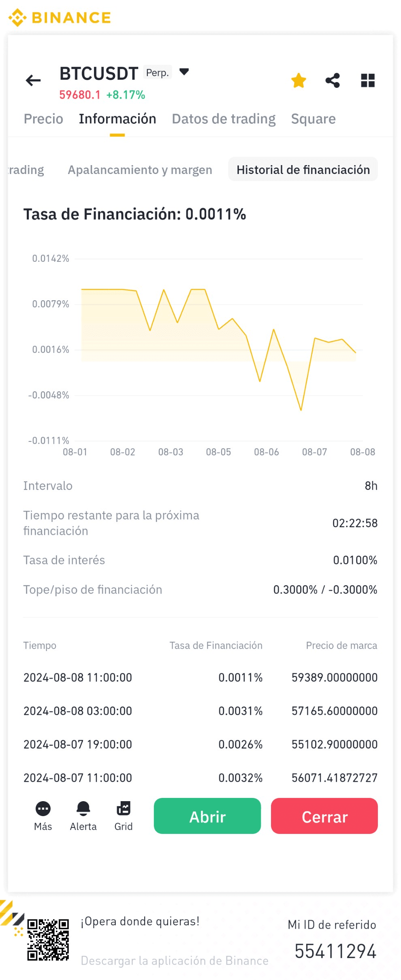Tap Descargar la aplicación de Binance link
The width and height of the screenshot is (401, 980).
coord(175,961)
